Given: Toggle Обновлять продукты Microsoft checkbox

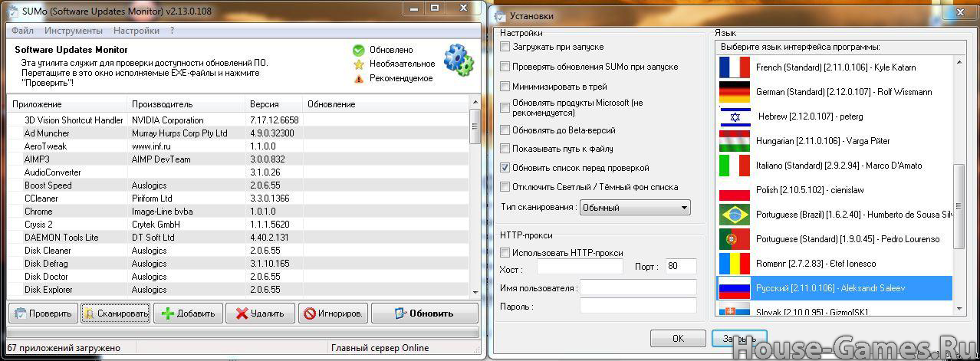Looking at the screenshot, I should click(505, 108).
